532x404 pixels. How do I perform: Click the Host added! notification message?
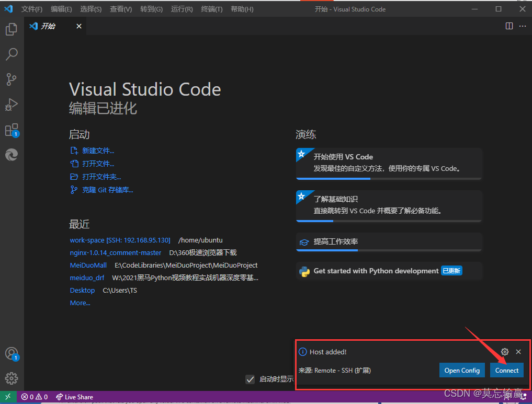(x=328, y=352)
